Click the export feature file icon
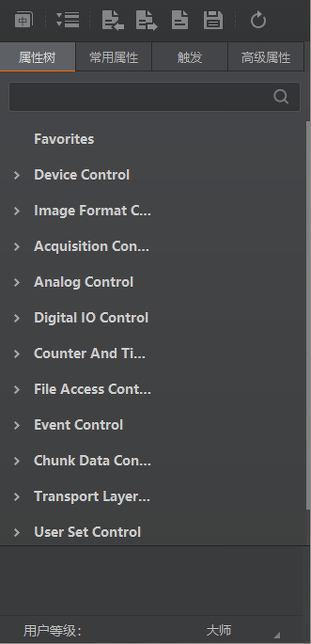 146,20
